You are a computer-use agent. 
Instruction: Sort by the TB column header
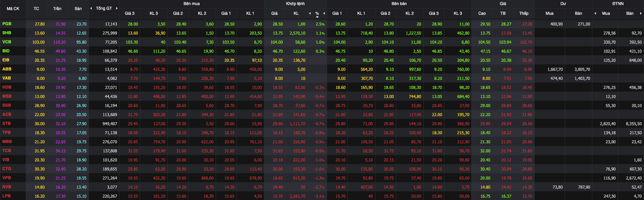tap(503, 13)
